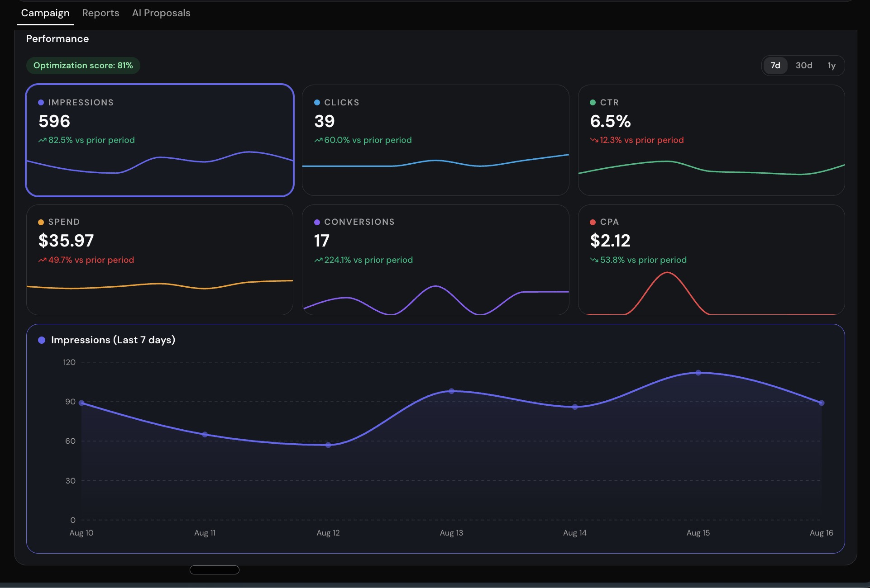Click the CPA card red sparkline
870x588 pixels.
712,293
